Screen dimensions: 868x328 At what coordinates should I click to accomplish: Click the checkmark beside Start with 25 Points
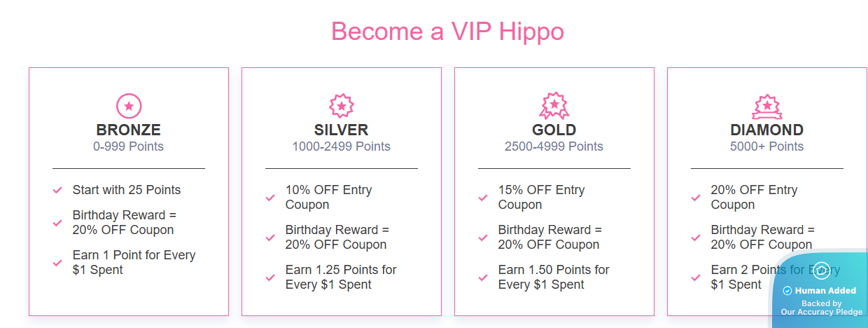coord(57,190)
